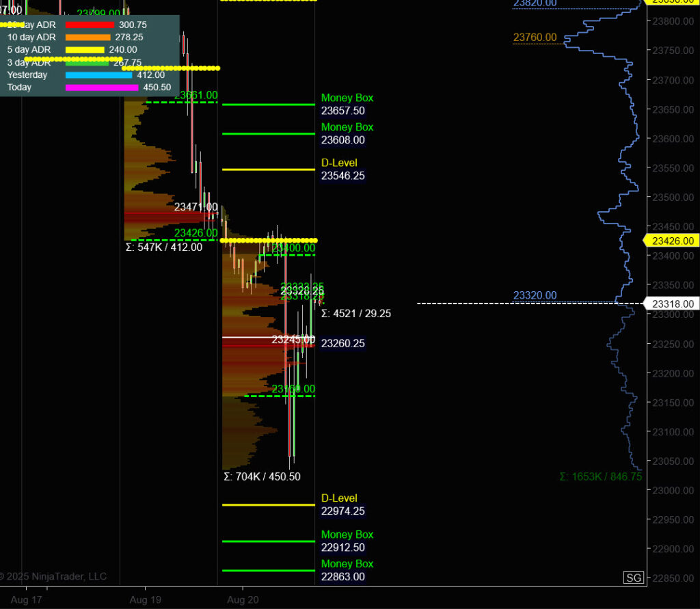700x609 pixels.
Task: Click the orange 23760.00 profile level label
Action: pos(535,38)
